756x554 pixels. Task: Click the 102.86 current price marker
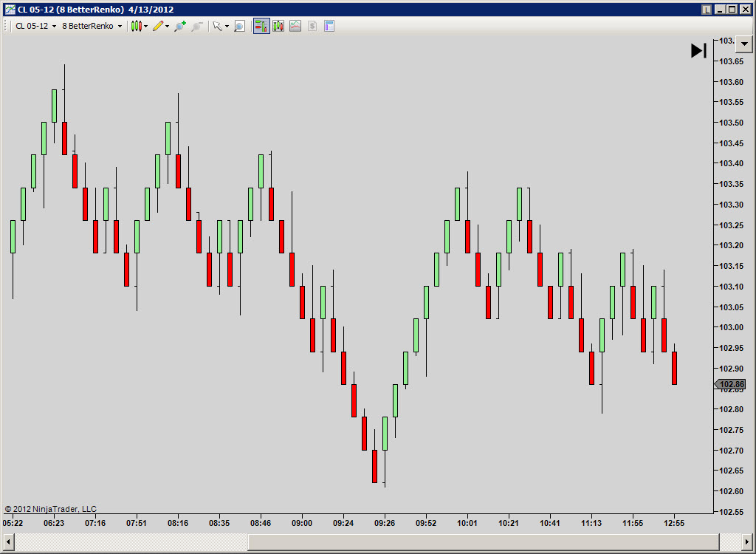(729, 384)
